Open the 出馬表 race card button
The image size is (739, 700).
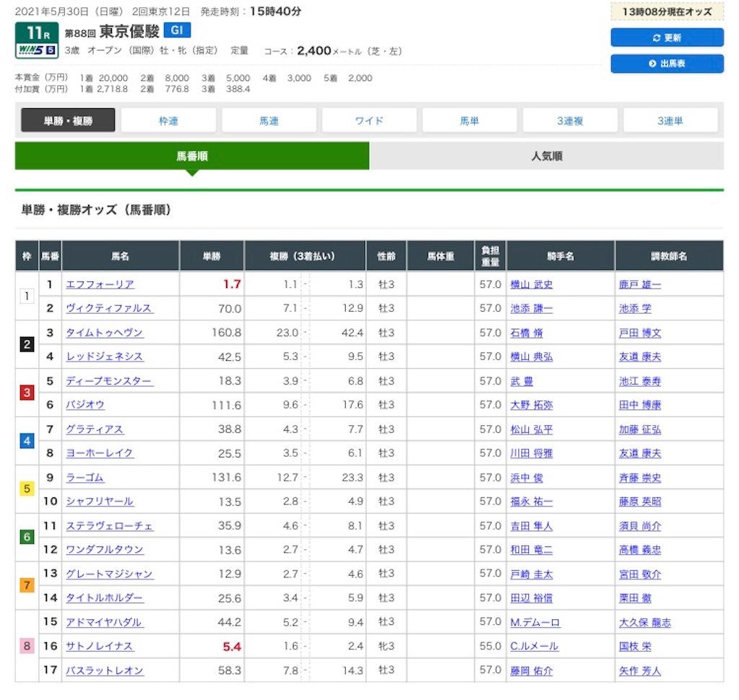(x=666, y=64)
